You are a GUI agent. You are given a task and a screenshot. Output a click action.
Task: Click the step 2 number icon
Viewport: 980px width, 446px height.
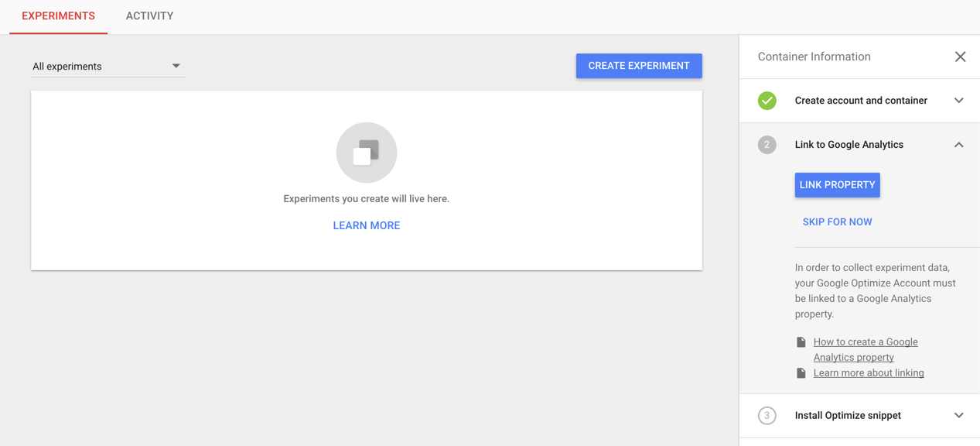tap(767, 145)
